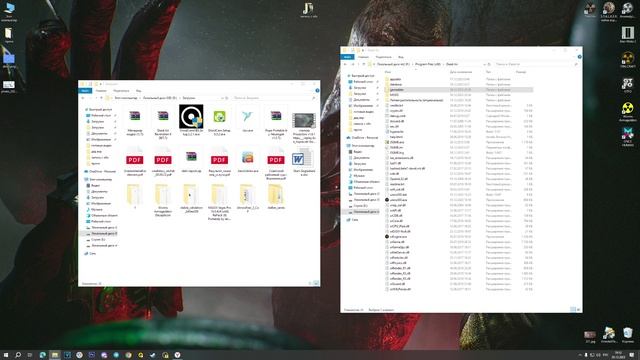Switch Dead Air window to large icons view

point(578,310)
